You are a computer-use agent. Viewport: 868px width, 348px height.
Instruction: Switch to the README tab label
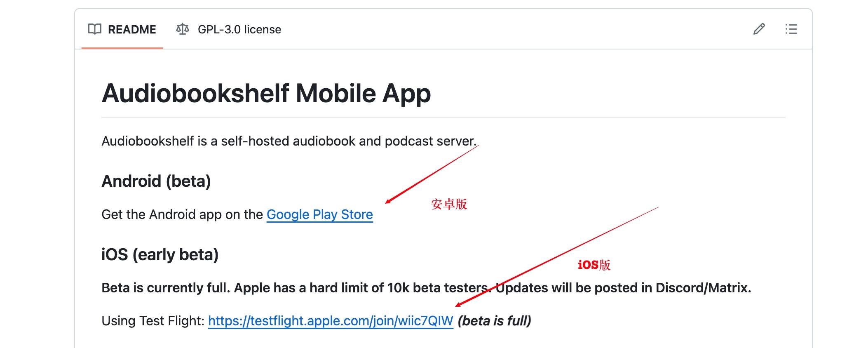[x=132, y=30]
